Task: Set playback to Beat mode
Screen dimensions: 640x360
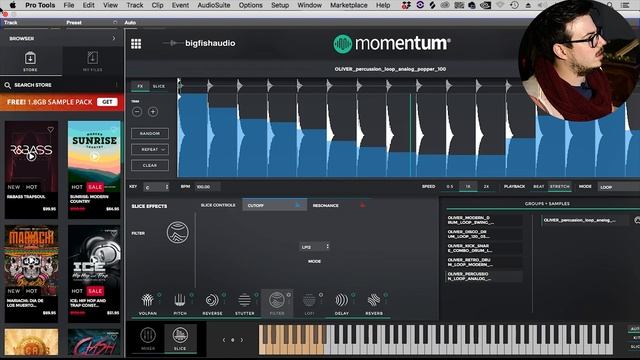Action: click(x=538, y=187)
